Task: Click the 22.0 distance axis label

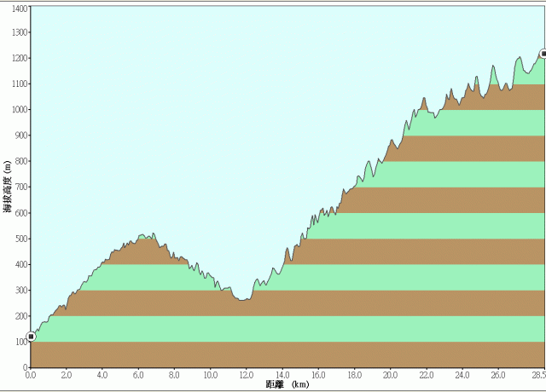Action: (x=427, y=375)
